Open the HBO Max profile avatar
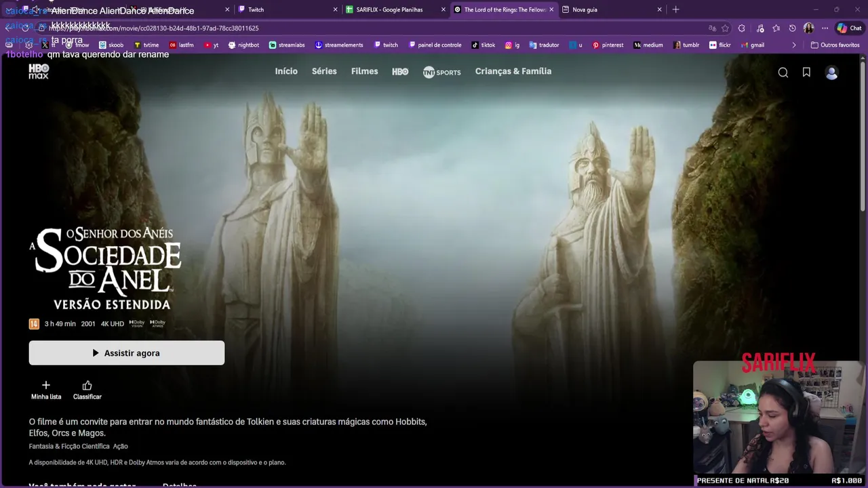 click(831, 73)
